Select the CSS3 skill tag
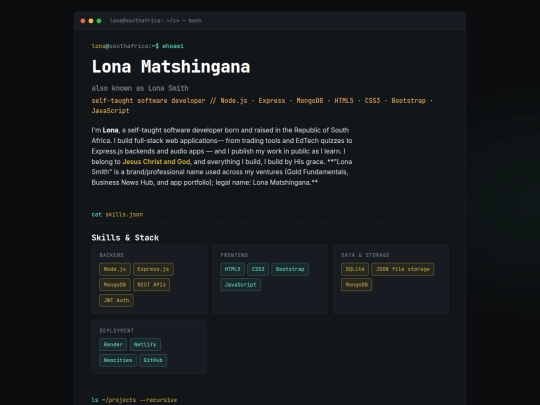This screenshot has width=540, height=405. click(258, 269)
